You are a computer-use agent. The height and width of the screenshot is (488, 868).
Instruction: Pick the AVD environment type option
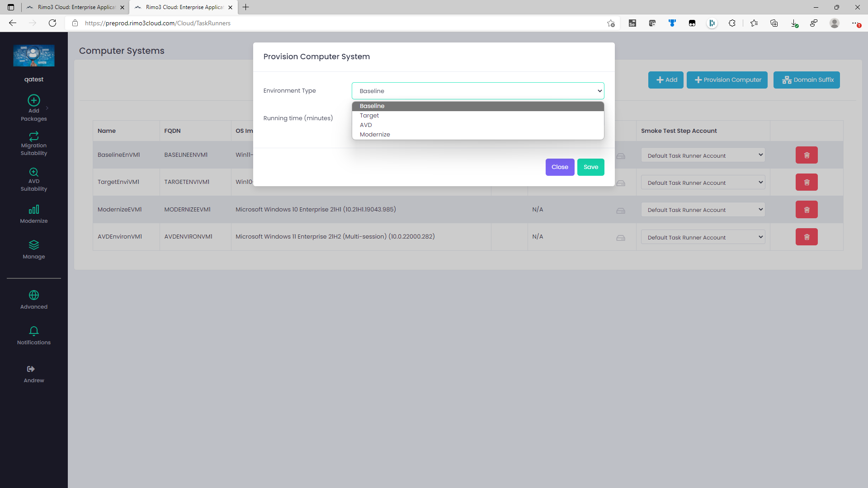(x=366, y=125)
